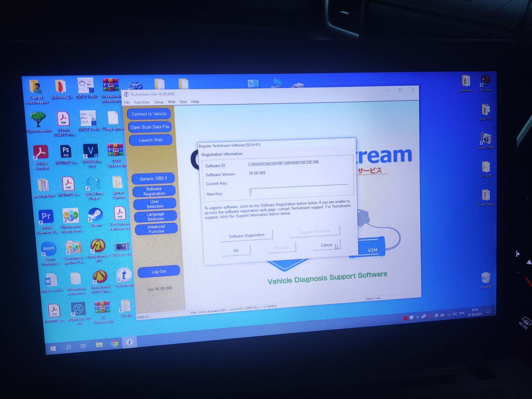This screenshot has height=399, width=532.
Task: Click OK in the Register Techstream dialog
Action: (236, 251)
